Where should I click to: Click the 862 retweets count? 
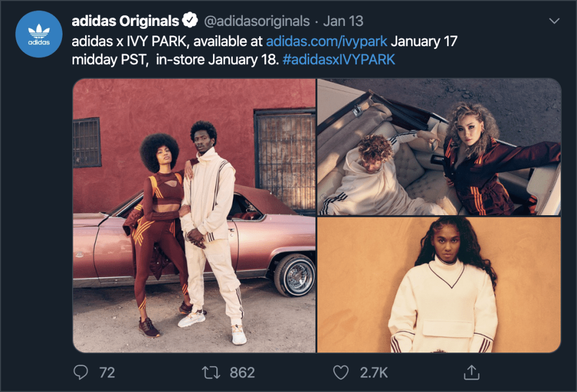(x=242, y=372)
